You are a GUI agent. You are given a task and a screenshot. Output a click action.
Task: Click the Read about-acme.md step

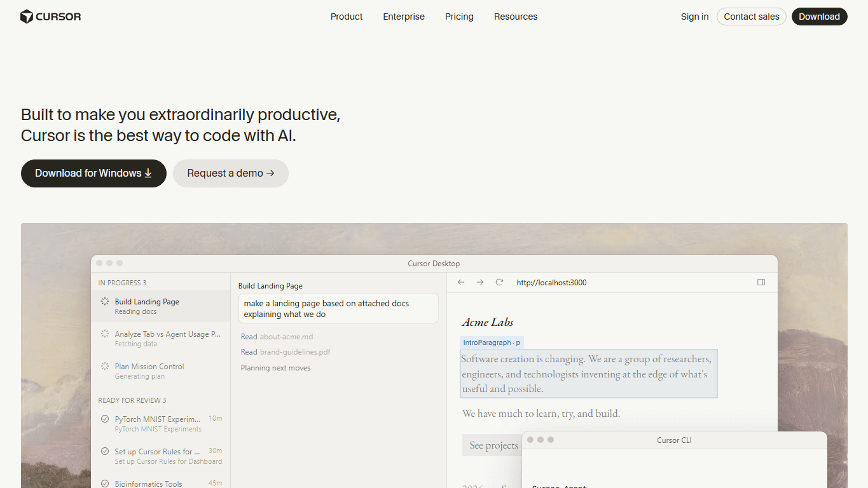[x=277, y=337]
